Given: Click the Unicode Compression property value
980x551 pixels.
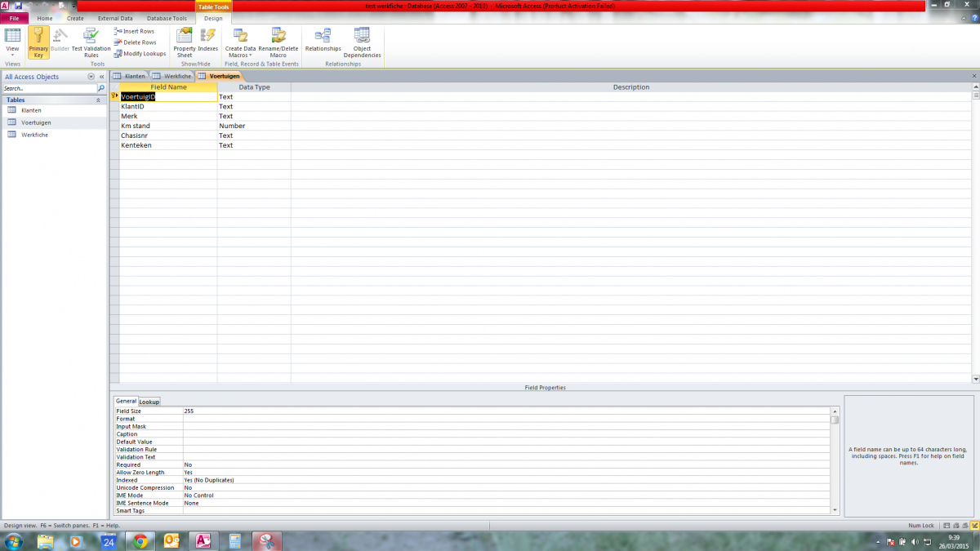Looking at the screenshot, I should point(506,487).
